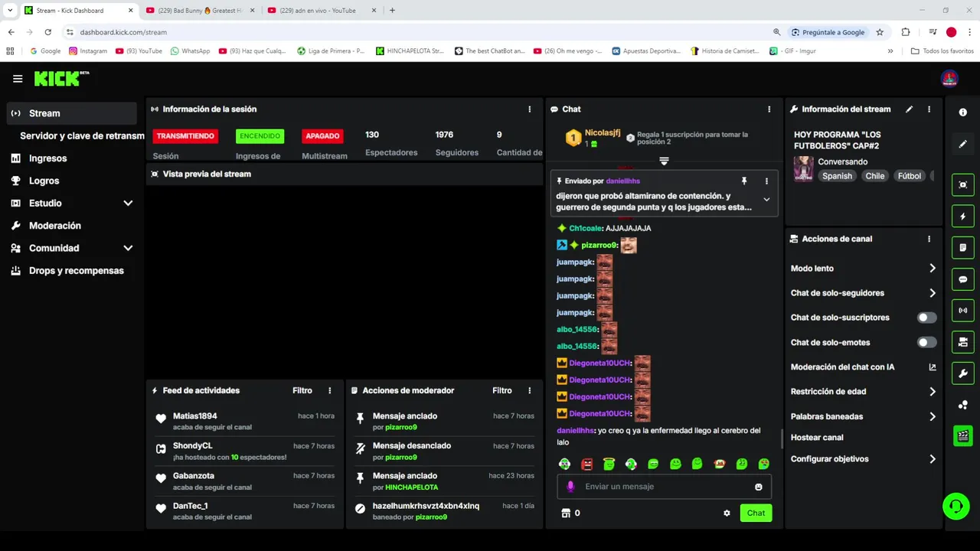Unpin the pinned chat message via the pin icon
The width and height of the screenshot is (980, 551).
(743, 181)
